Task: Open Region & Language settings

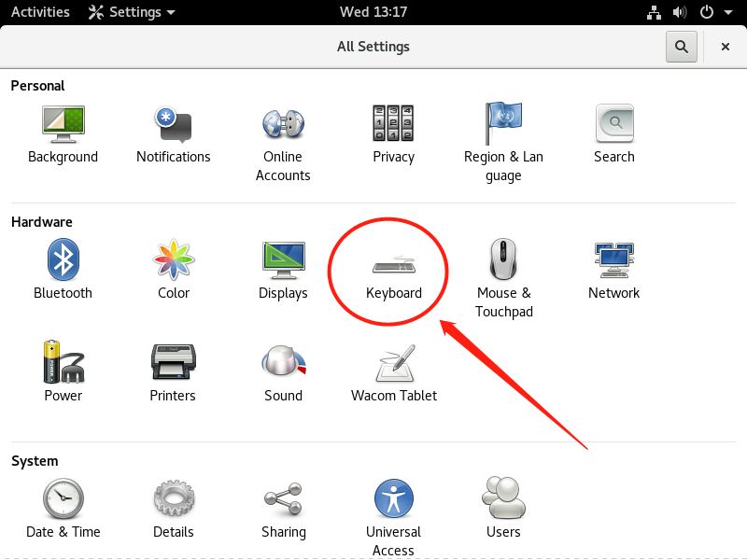Action: [x=503, y=144]
